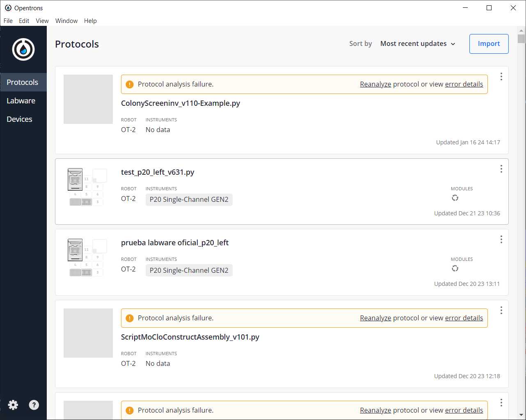The width and height of the screenshot is (526, 420).
Task: Click the Import button
Action: [x=489, y=44]
